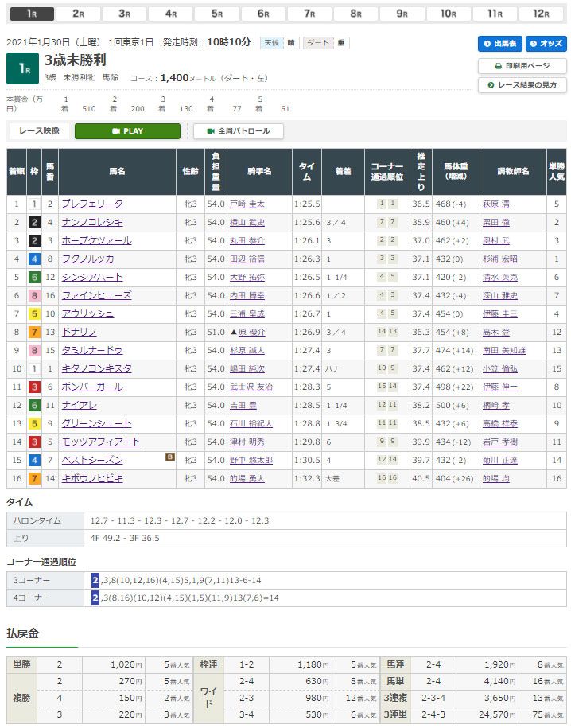This screenshot has width=571, height=728.
Task: Open レース結果の見方 help guide
Action: (x=522, y=84)
